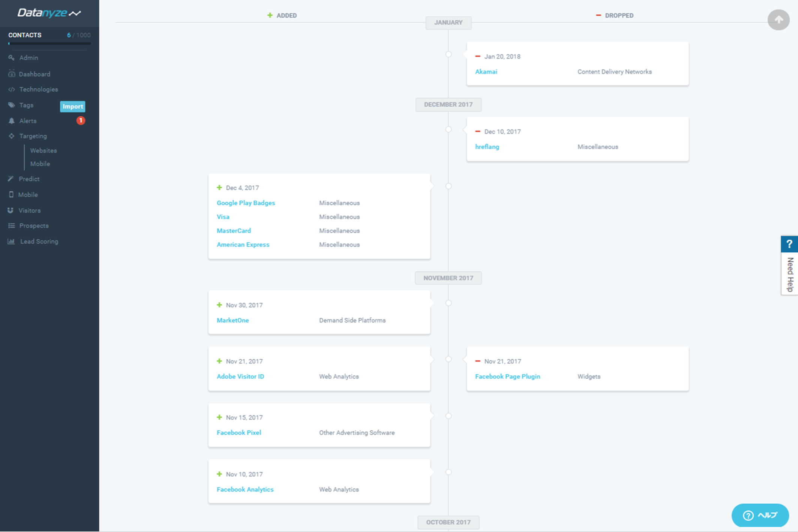Select Mobile under Targeting
The image size is (798, 532).
pos(40,164)
